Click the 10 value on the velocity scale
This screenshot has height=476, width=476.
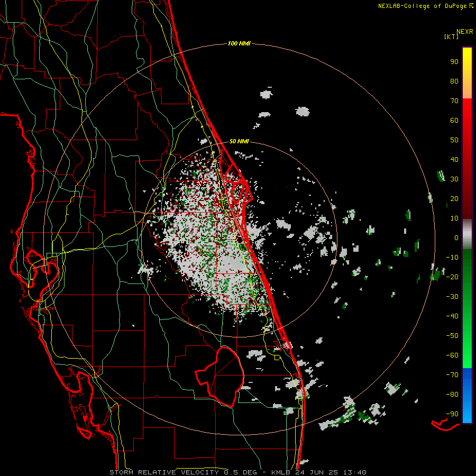tap(454, 218)
